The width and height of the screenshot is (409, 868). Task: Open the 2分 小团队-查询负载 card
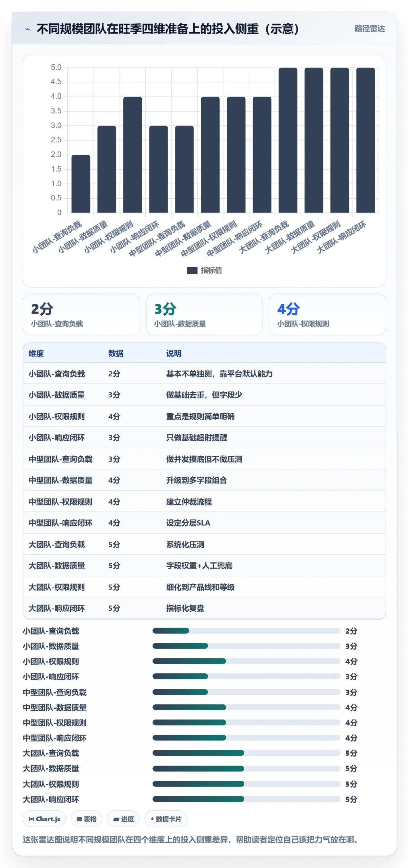point(81,314)
